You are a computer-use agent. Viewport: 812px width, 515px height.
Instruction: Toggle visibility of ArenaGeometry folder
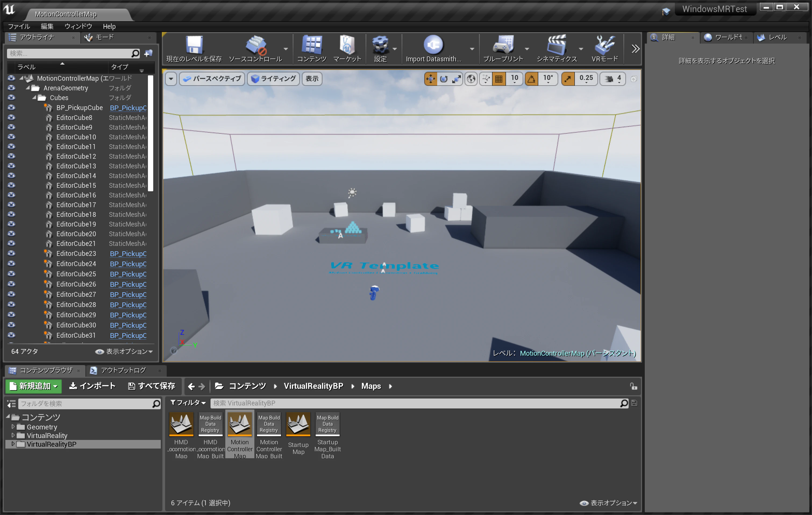(11, 88)
